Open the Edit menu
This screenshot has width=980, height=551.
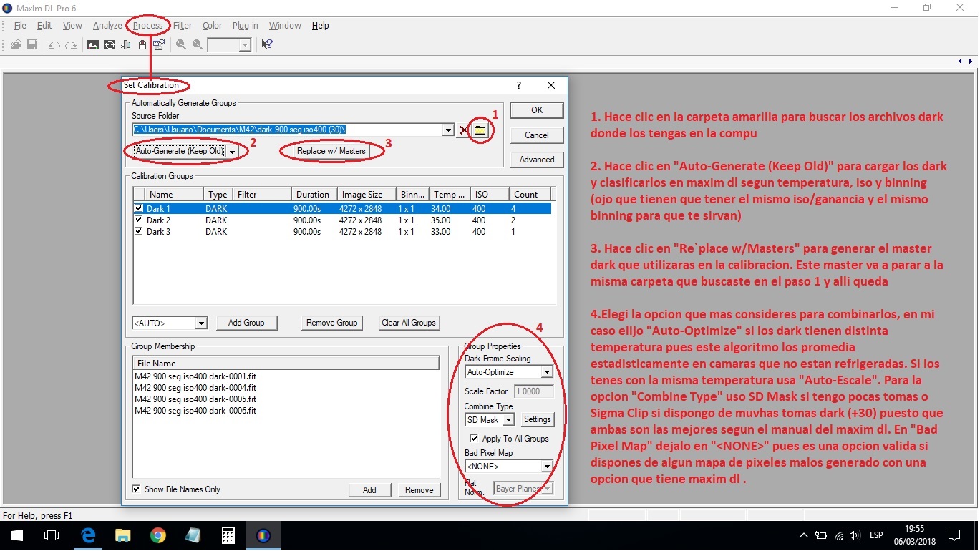point(44,26)
